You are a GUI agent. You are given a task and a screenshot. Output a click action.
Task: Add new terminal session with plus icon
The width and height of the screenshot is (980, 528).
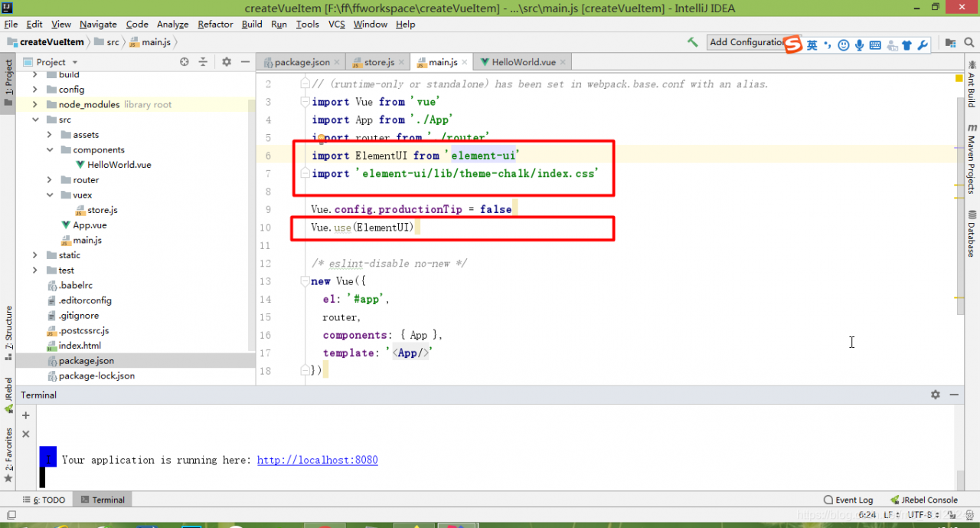[x=25, y=415]
